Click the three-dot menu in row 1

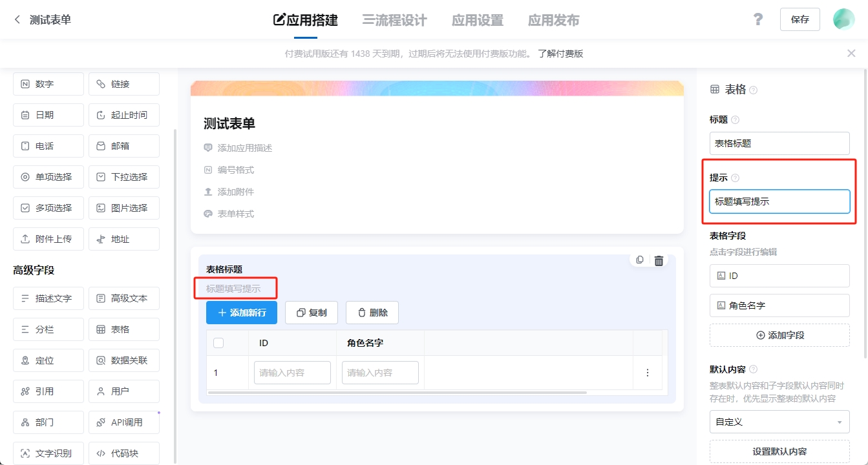[647, 373]
